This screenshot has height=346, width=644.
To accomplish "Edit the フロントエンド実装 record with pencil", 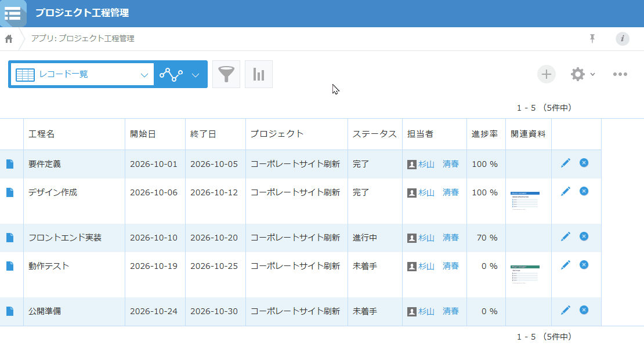I will click(566, 236).
